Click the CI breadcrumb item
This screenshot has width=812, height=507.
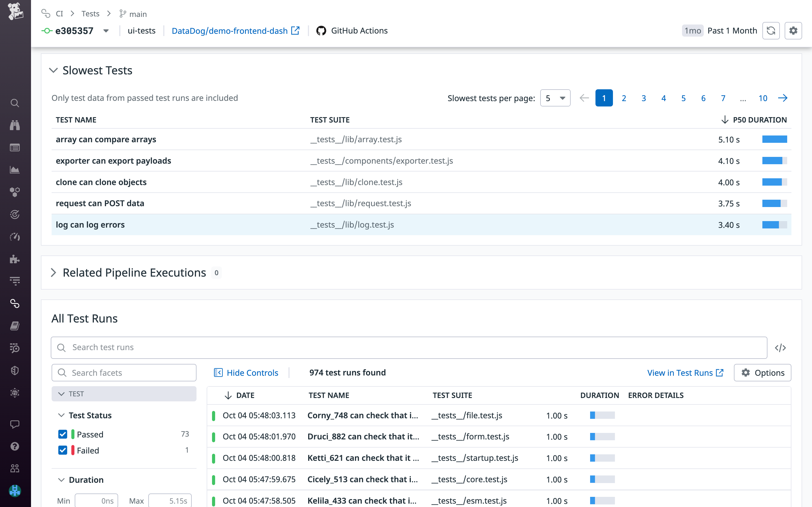click(59, 14)
